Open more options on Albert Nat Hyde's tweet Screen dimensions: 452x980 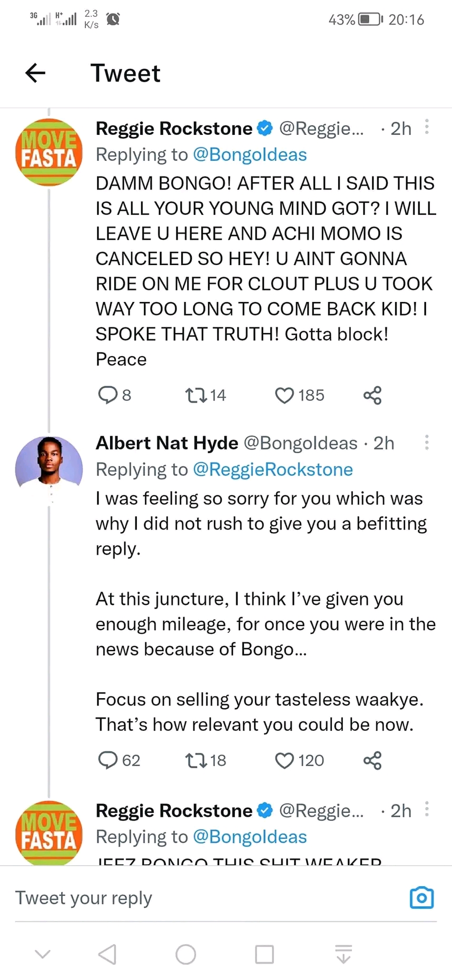427,442
